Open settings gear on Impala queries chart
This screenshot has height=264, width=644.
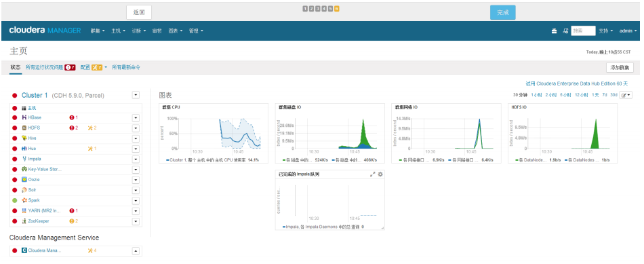(380, 174)
